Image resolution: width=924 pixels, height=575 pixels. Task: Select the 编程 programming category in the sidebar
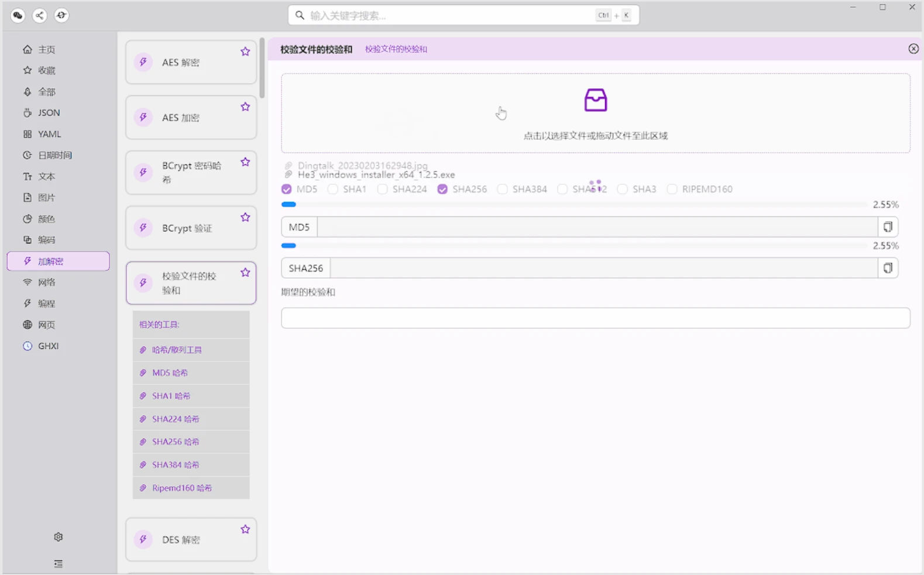click(x=58, y=304)
